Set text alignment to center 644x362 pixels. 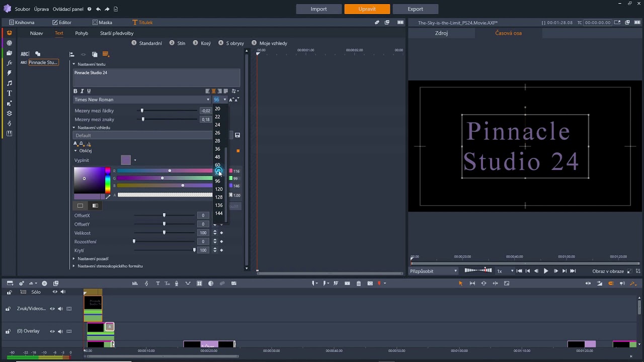[x=213, y=91]
